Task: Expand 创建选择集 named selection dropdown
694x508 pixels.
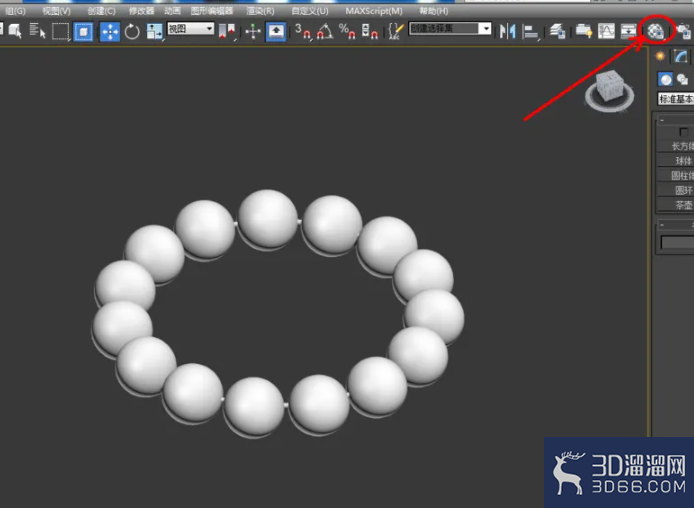Action: (x=486, y=29)
